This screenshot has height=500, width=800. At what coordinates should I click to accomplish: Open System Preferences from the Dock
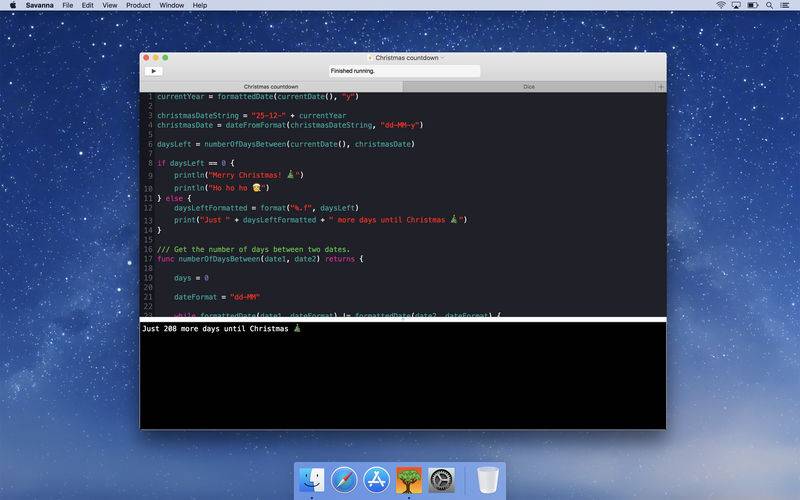tap(441, 480)
